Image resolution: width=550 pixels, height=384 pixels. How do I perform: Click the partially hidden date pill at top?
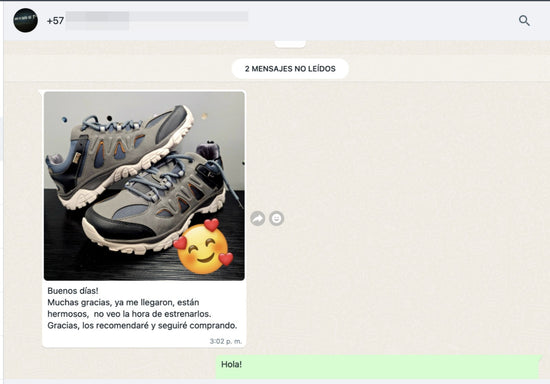pos(290,44)
